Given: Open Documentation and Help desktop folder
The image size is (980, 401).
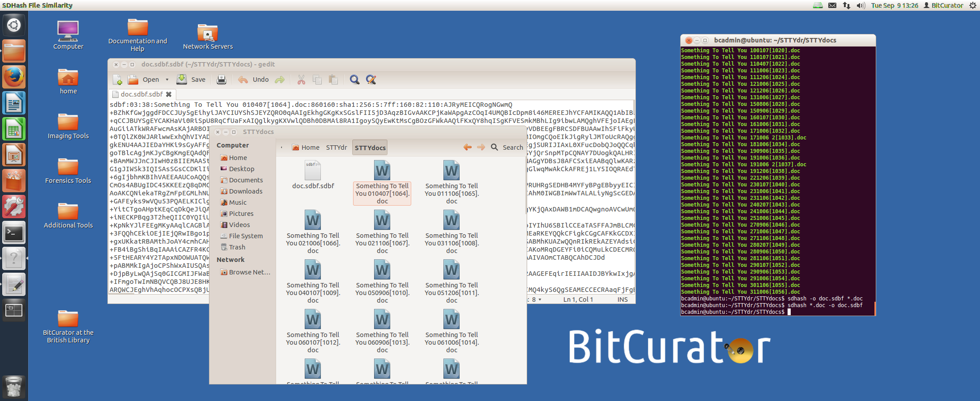Looking at the screenshot, I should (x=137, y=35).
